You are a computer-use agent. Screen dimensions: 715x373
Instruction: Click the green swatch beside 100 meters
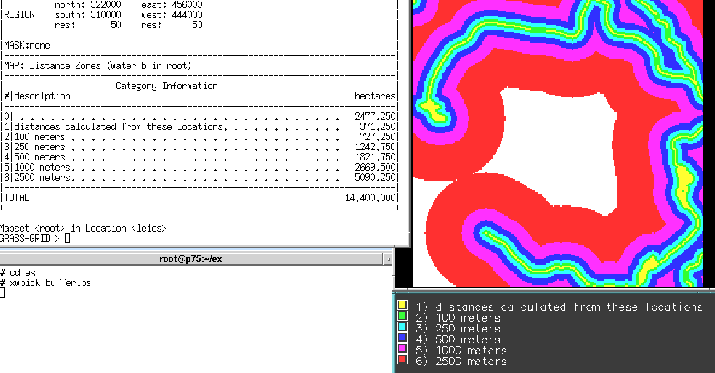(402, 316)
